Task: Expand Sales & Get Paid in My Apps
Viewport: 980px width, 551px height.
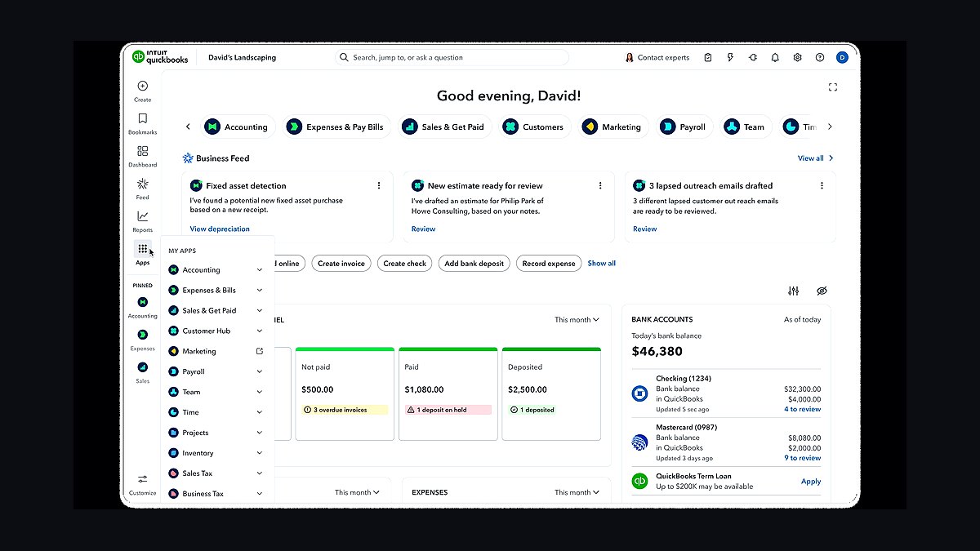Action: click(x=260, y=311)
